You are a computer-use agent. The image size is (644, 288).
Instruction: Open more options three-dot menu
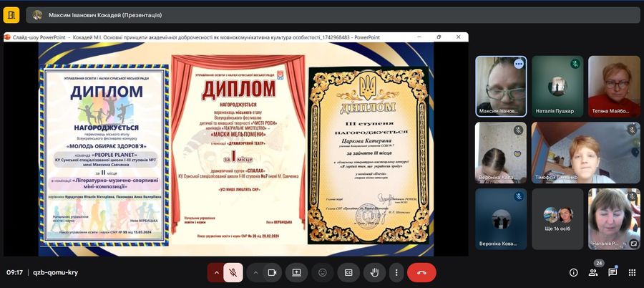[396, 272]
